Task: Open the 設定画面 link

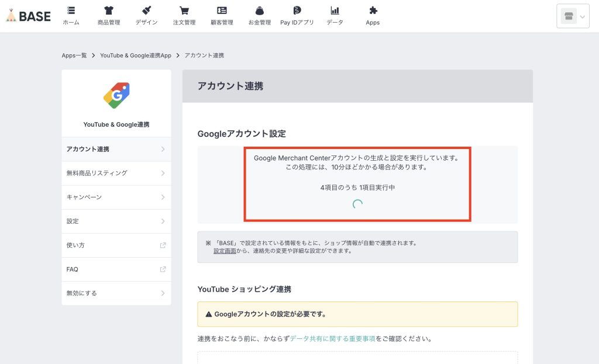Action: pos(225,251)
